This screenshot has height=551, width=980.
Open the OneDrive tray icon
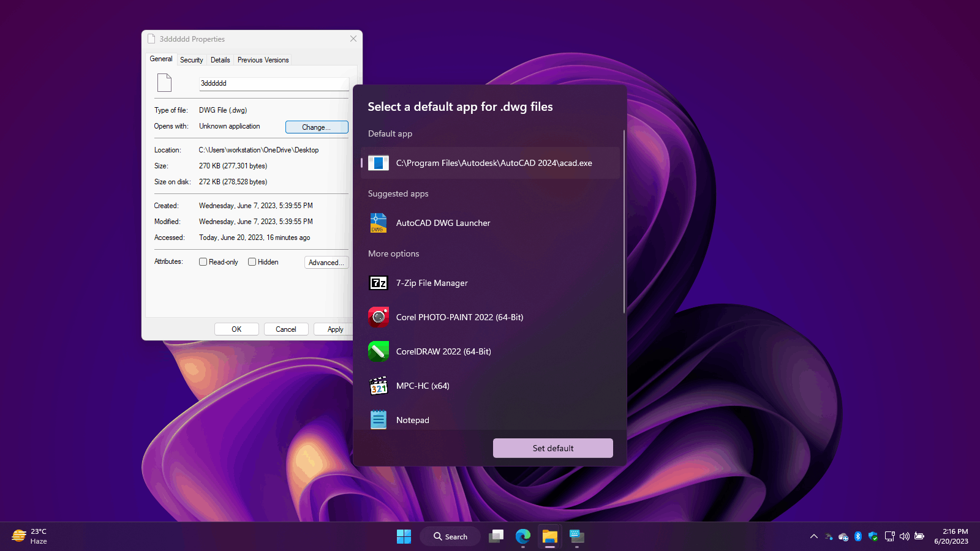coord(843,536)
